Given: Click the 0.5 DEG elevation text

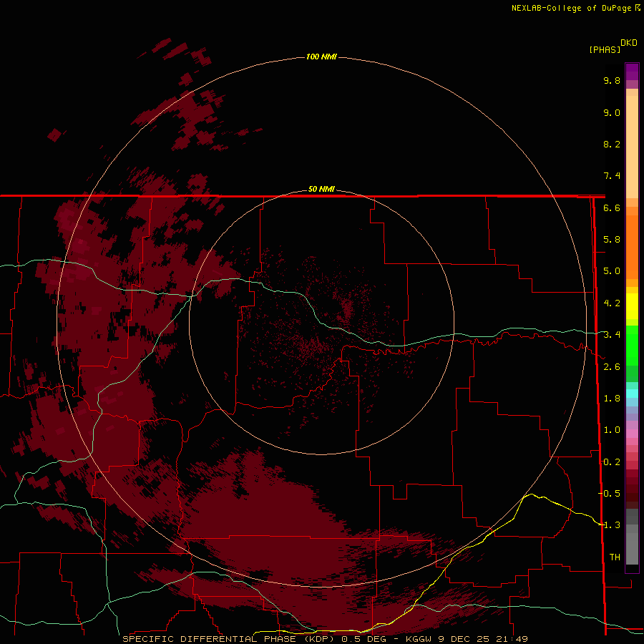Looking at the screenshot, I should coord(364,639).
